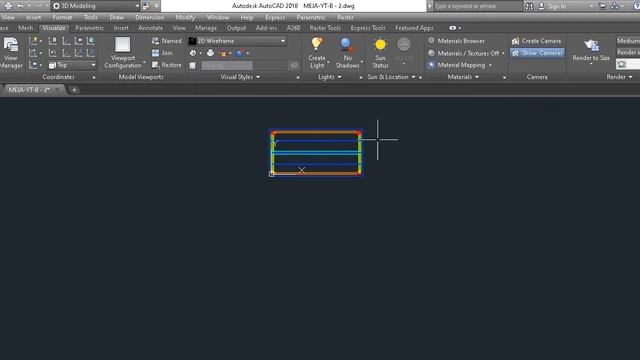Open the 2D Wireframe visual style dropdown

[237, 41]
